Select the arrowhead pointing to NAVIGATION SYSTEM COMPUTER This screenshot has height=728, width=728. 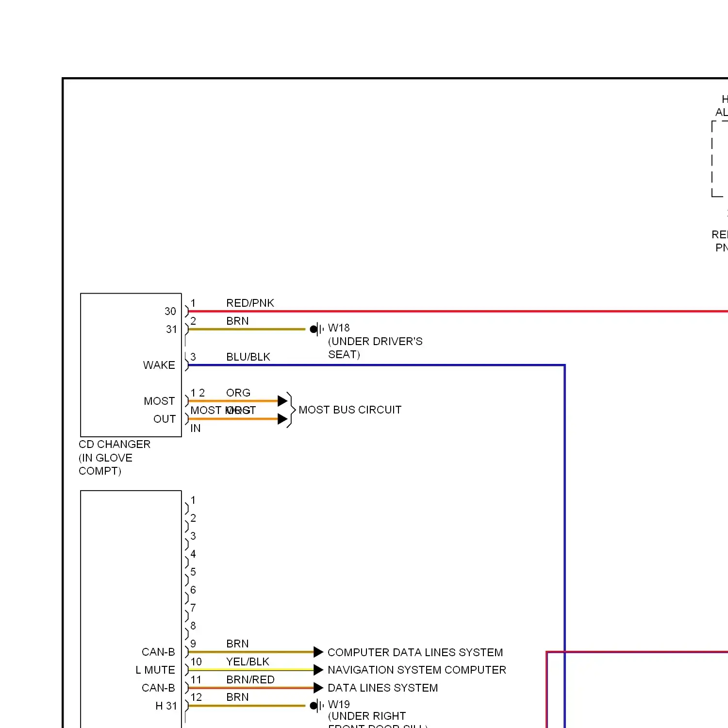(x=318, y=670)
